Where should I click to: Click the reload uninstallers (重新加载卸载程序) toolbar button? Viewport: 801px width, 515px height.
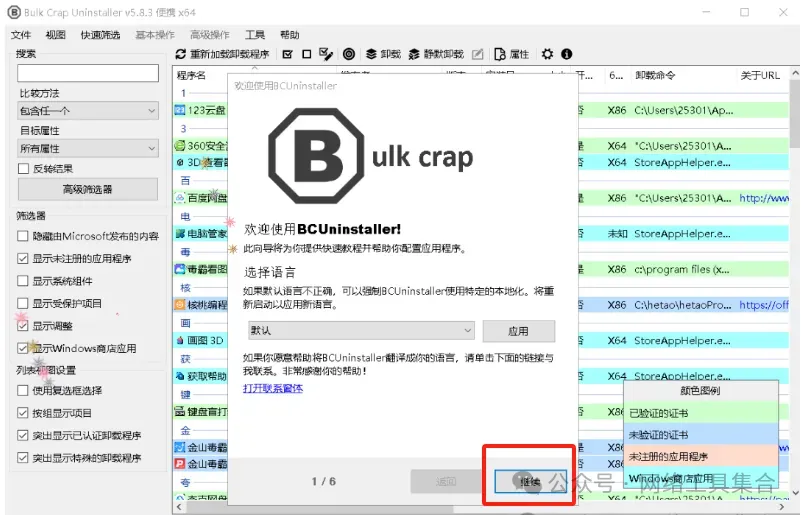(x=222, y=54)
